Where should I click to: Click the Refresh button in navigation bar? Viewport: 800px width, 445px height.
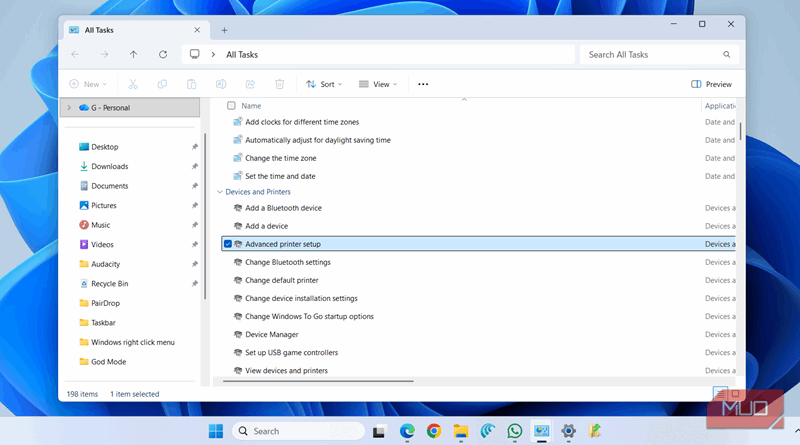tap(162, 55)
